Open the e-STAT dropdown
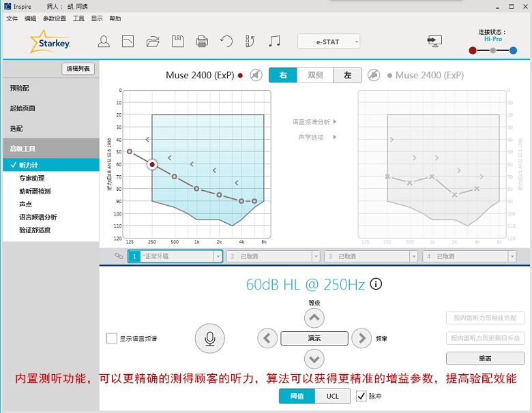 click(x=329, y=42)
